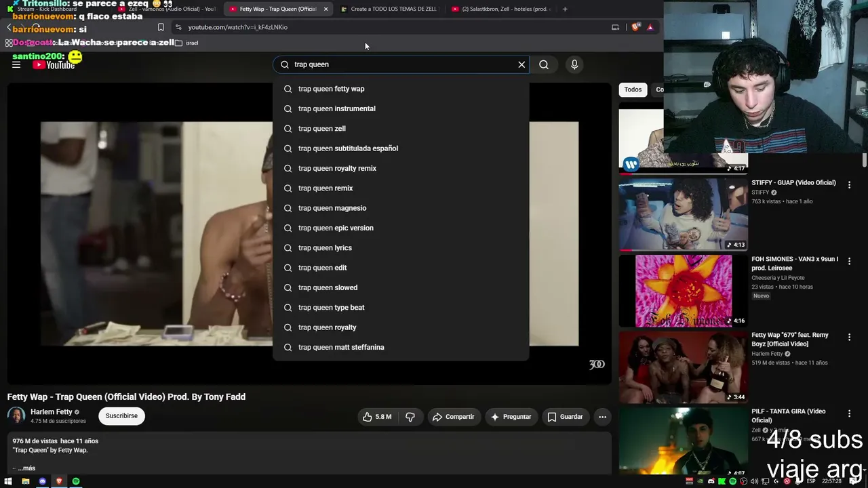Open the Windows Start menu
This screenshot has height=488, width=868.
click(8, 481)
